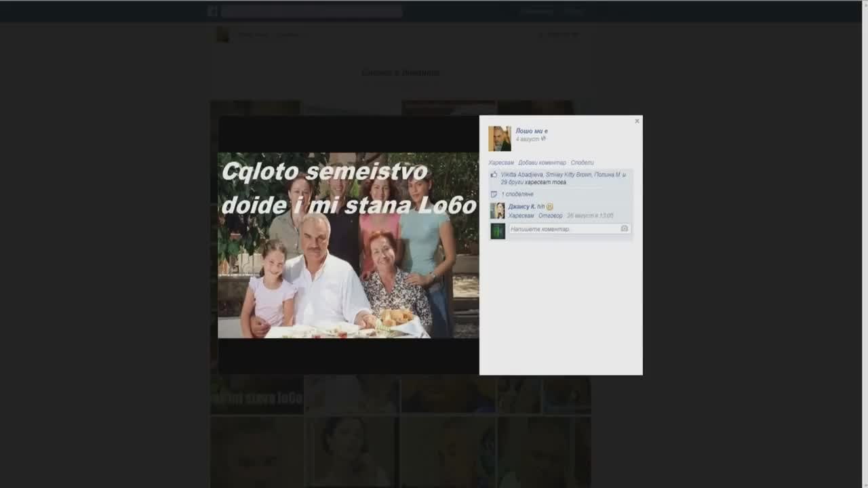Click the thumbs-up likes icon
868x488 pixels.
point(494,175)
